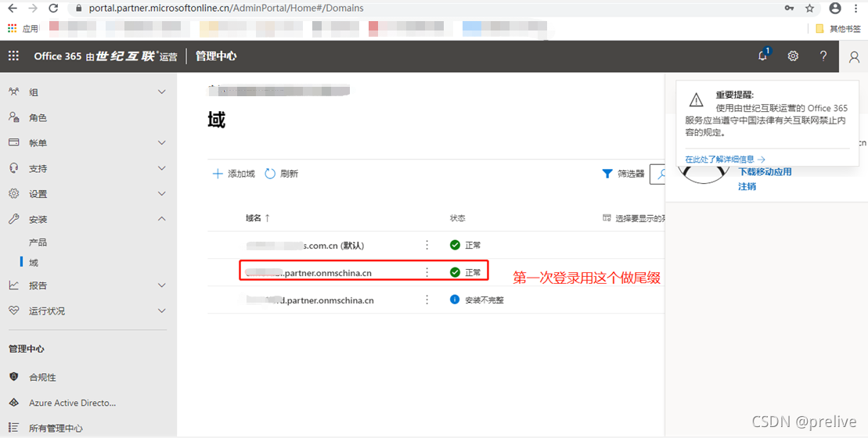Click 添加域 to add a domain
868x438 pixels.
(233, 174)
